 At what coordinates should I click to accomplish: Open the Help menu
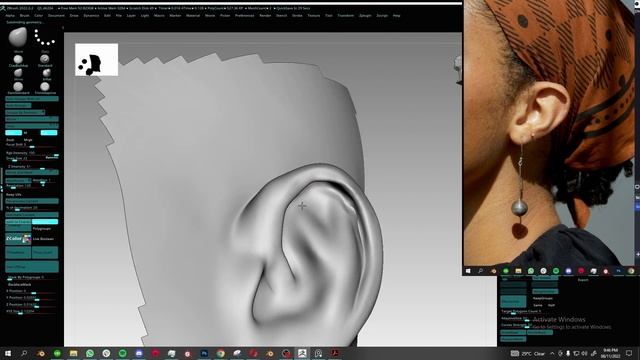tap(396, 16)
